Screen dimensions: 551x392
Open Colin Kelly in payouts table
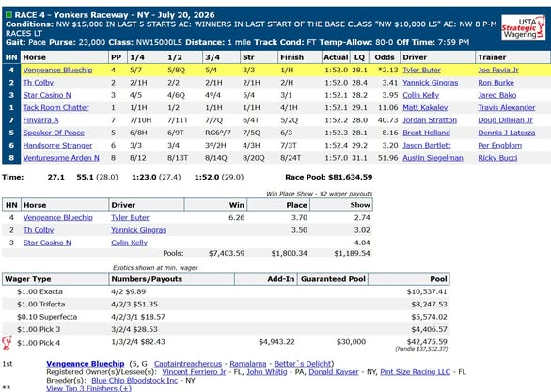pyautogui.click(x=130, y=243)
